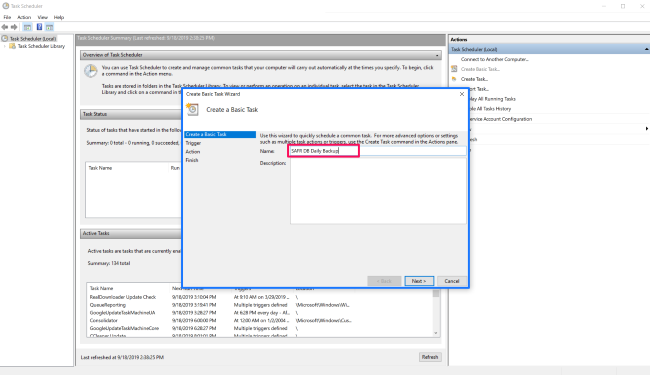
Task: Click the Active Tasks list scrollbar thumb
Action: [x=436, y=294]
